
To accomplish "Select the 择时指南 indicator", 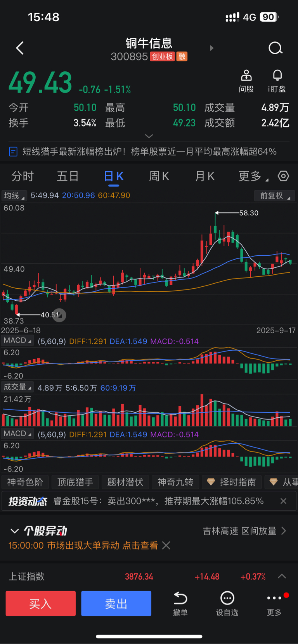I will click(x=232, y=482).
